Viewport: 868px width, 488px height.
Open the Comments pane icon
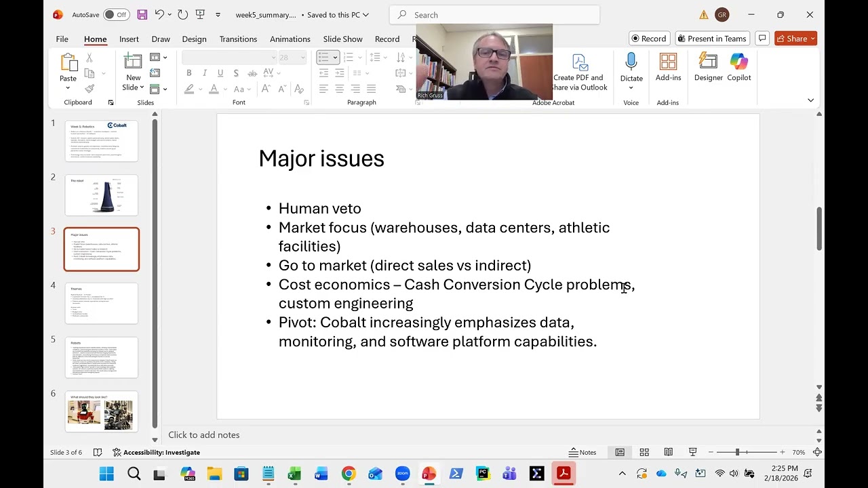[762, 39]
